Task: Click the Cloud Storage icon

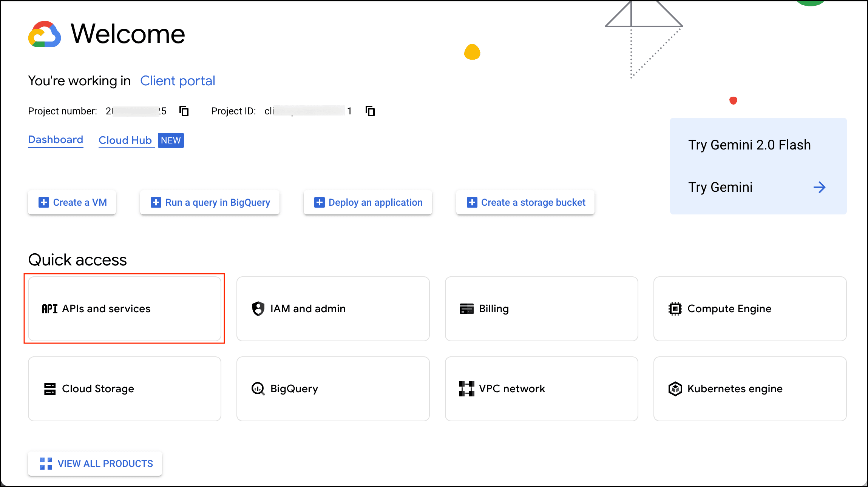Action: [49, 389]
